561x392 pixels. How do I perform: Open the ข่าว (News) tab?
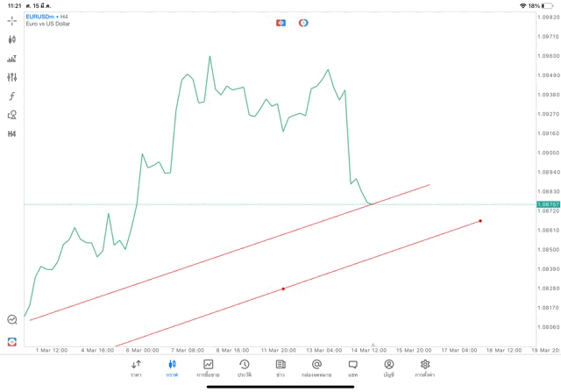[280, 367]
